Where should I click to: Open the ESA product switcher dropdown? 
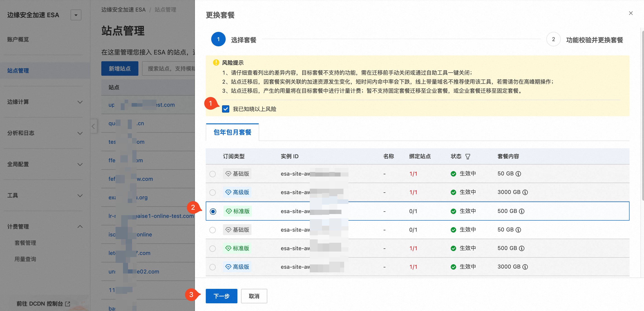(76, 15)
